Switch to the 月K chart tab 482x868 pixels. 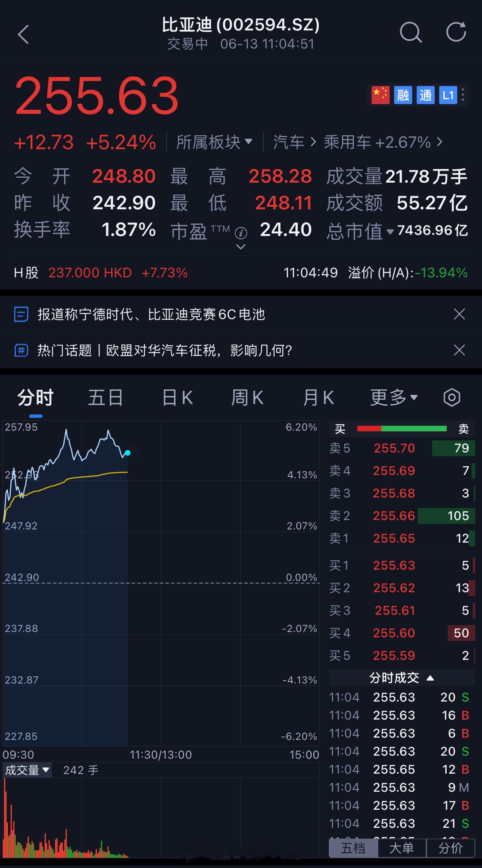(x=318, y=398)
